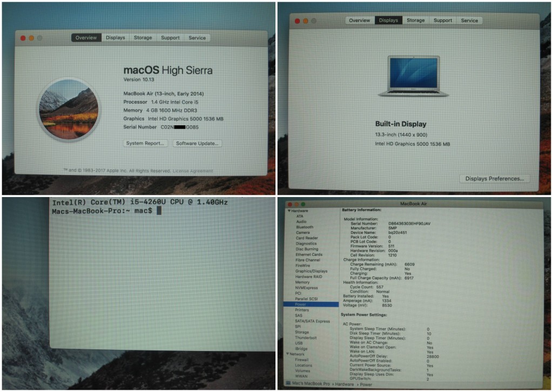553x392 pixels.
Task: Click the "Battery Information:" heading
Action: (x=361, y=210)
